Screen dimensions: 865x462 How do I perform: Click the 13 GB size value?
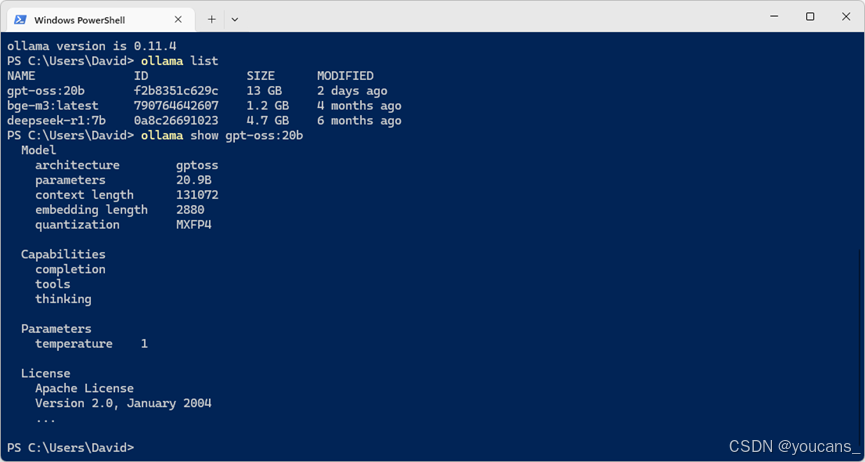coord(264,91)
